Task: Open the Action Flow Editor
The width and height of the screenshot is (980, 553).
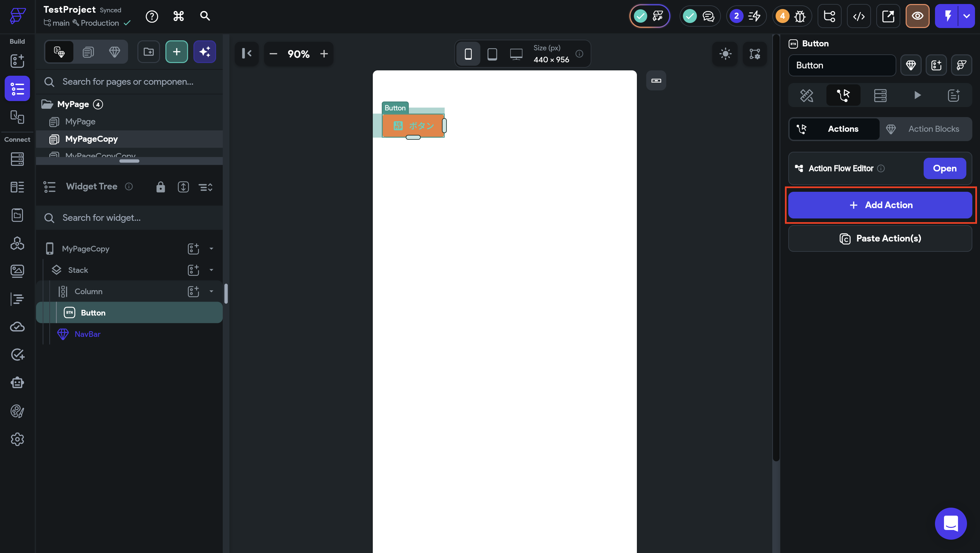Action: pos(944,168)
